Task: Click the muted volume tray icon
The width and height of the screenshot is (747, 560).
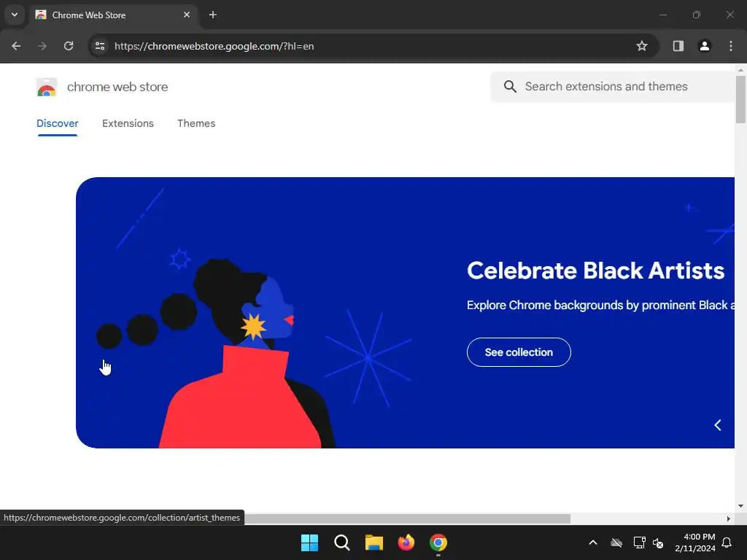Action: point(658,542)
